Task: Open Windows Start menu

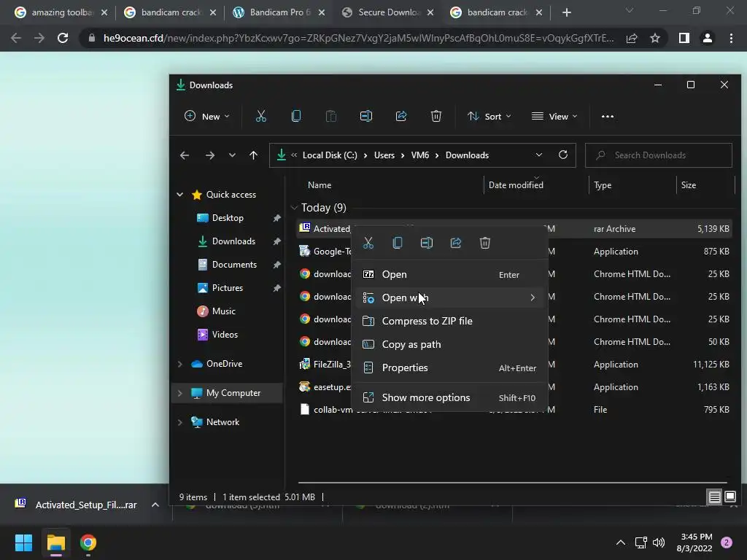Action: tap(23, 542)
